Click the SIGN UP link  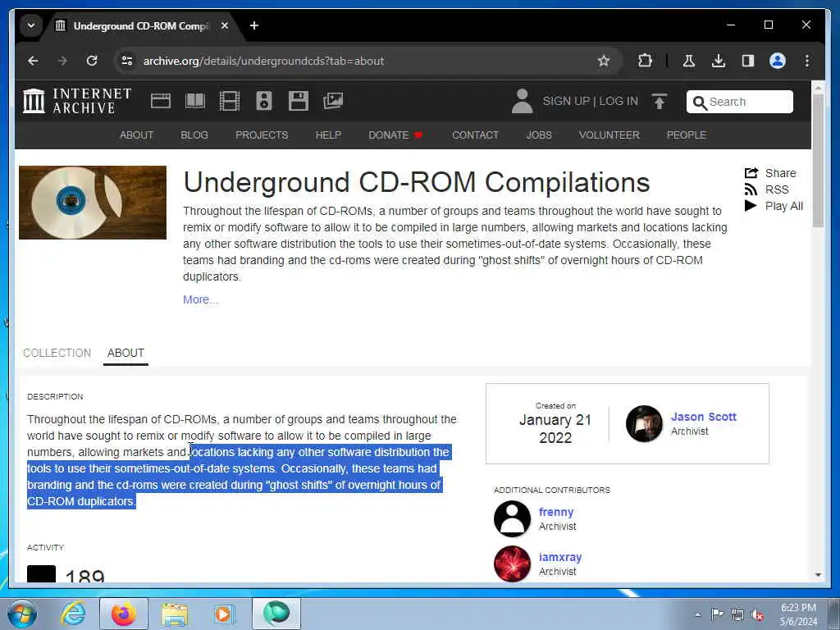coord(566,101)
